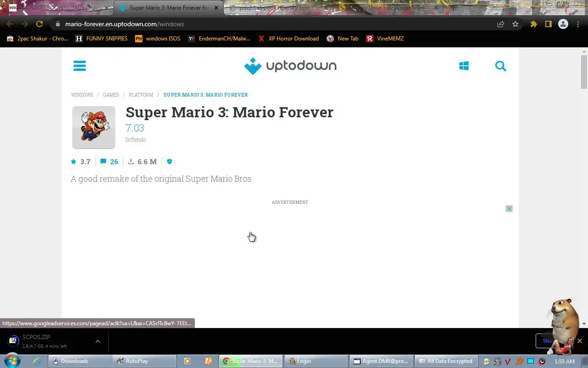Bookmark this page with the star
Screen dimensions: 588x368
tap(515, 24)
